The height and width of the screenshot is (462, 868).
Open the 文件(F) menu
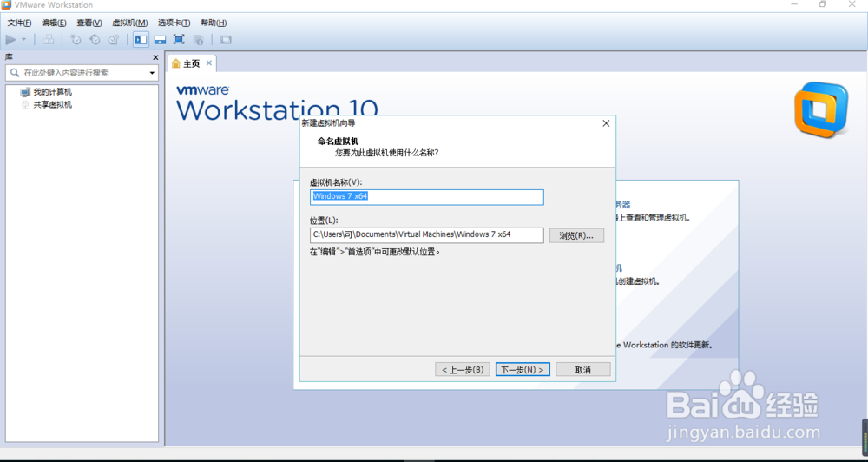tap(19, 23)
